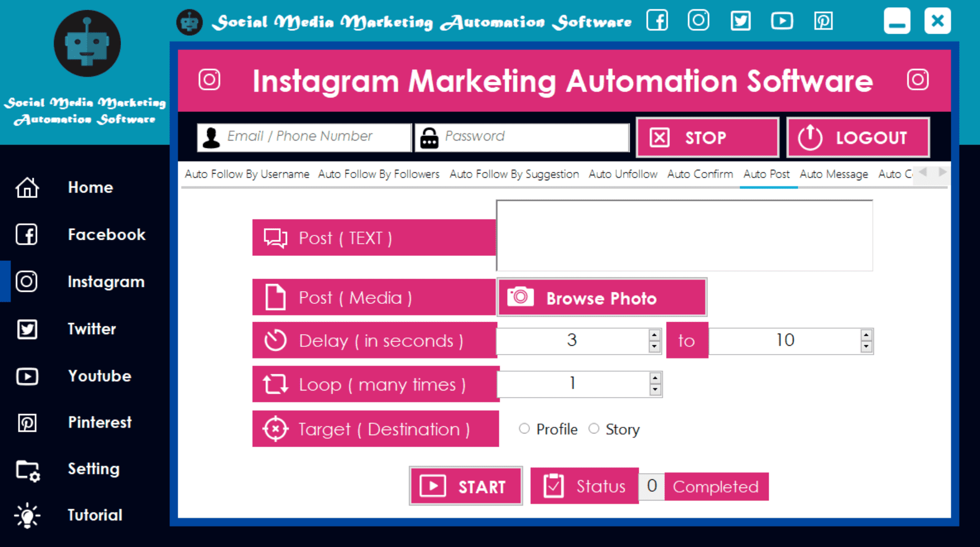Click the Instagram camera icon in sidebar
980x547 pixels.
point(26,281)
